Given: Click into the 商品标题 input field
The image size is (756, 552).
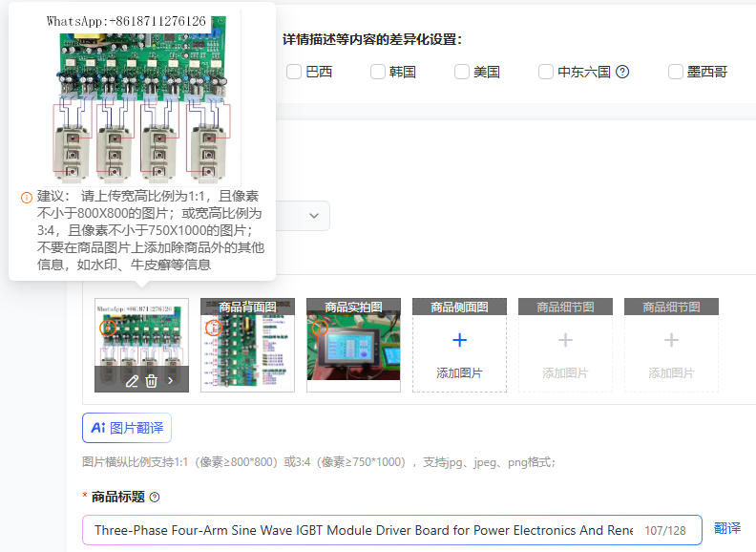Looking at the screenshot, I should point(392,530).
